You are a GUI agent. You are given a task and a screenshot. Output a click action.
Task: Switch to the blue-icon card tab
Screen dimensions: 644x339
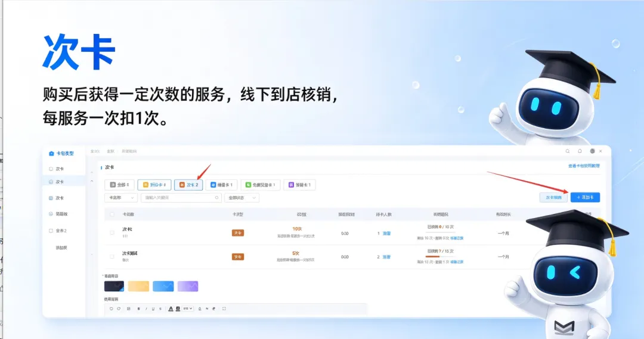[222, 185]
